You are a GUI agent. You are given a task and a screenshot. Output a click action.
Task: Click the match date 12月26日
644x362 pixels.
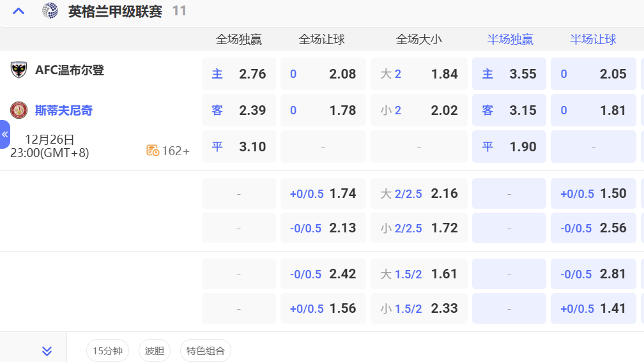coord(49,140)
